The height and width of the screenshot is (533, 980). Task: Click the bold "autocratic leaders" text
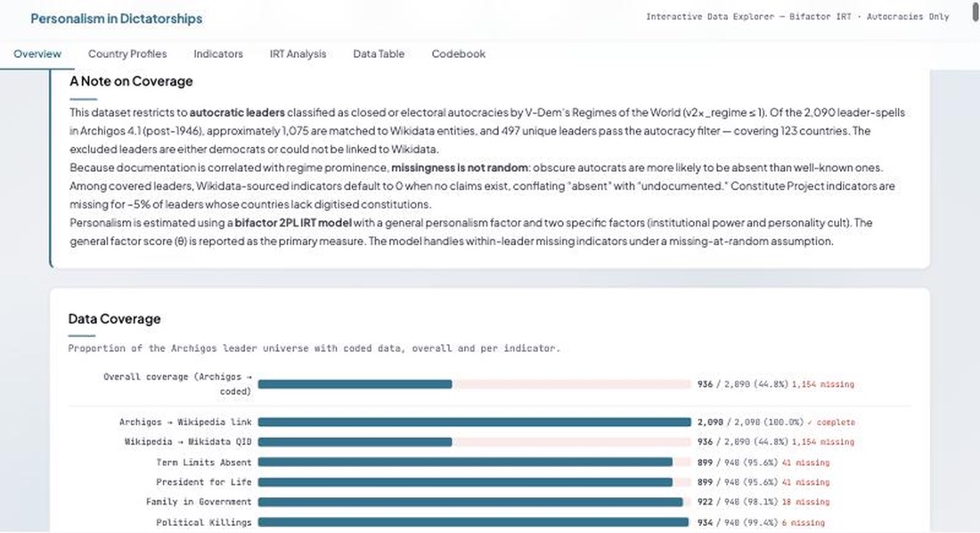point(237,112)
